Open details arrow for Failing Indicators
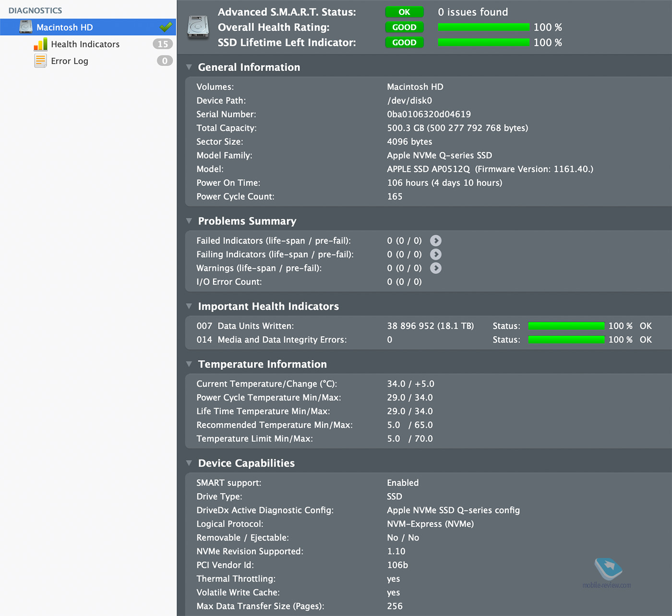 point(435,254)
